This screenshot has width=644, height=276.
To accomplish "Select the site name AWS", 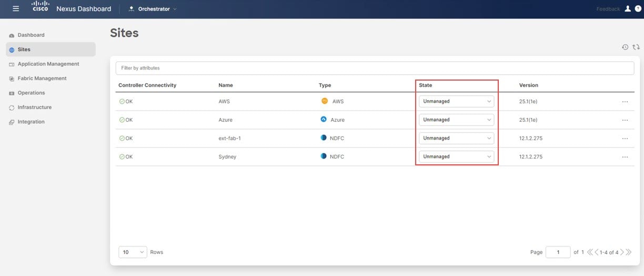I will coord(224,102).
